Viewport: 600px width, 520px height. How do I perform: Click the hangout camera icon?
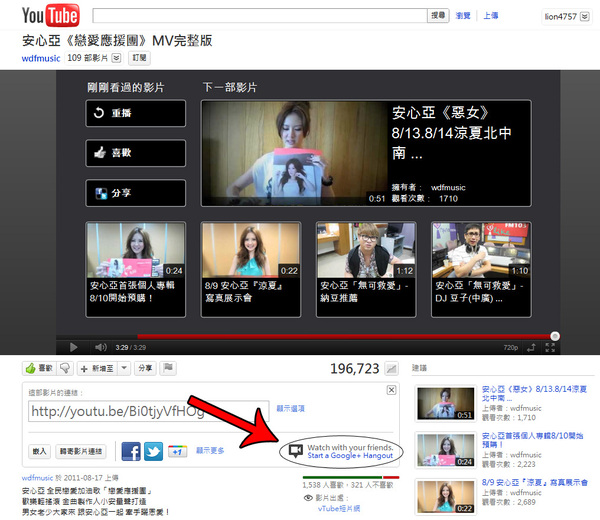tap(296, 451)
